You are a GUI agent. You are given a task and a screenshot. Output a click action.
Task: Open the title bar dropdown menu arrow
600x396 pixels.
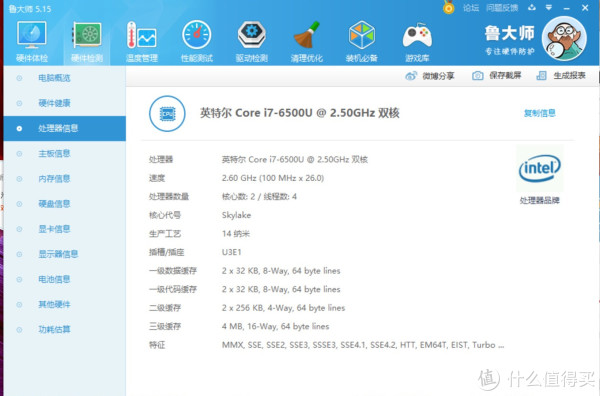549,8
